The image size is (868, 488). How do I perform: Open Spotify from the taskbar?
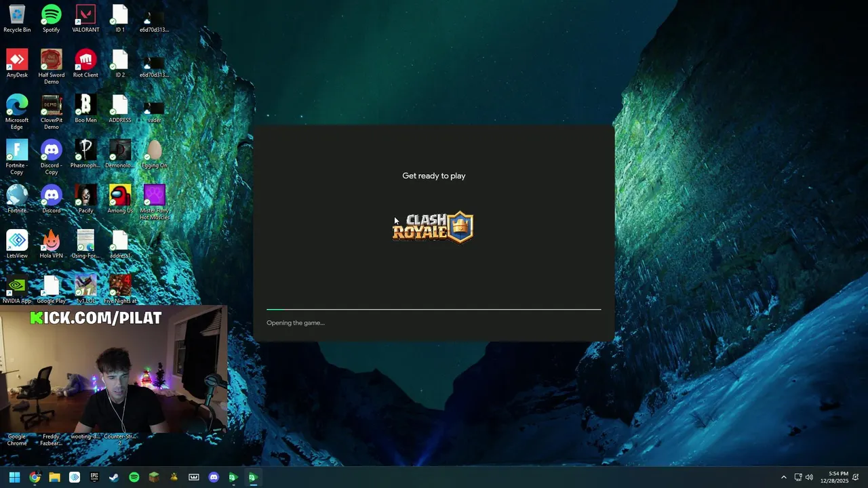134,477
